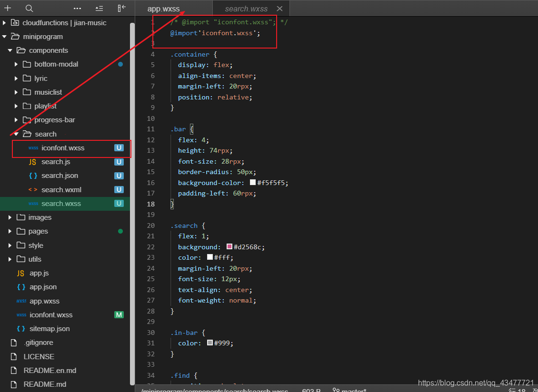Click the components open-folder icon
Viewport: 538px width, 392px height.
[x=21, y=50]
